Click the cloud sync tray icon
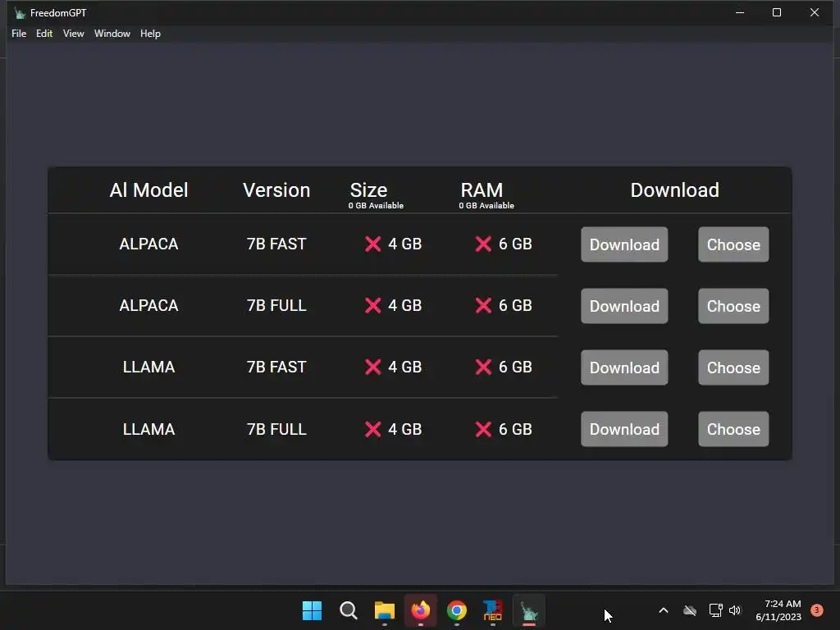840x630 pixels. 690,610
